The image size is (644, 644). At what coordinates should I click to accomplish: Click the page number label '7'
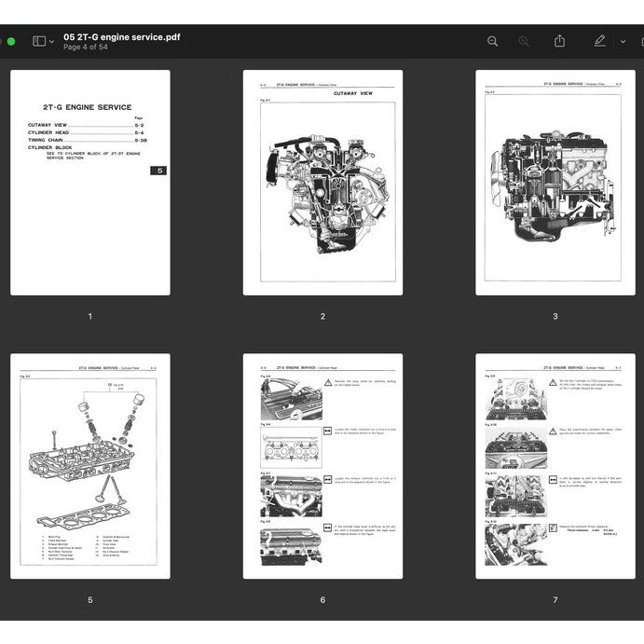(555, 600)
